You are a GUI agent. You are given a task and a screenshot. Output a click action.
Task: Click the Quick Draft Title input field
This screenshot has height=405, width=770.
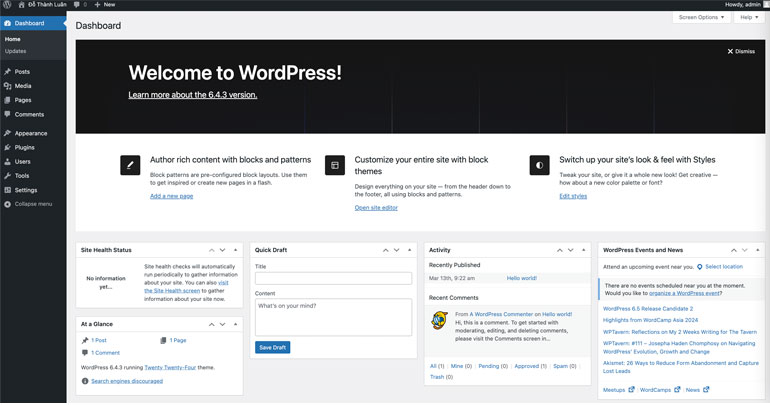point(333,278)
